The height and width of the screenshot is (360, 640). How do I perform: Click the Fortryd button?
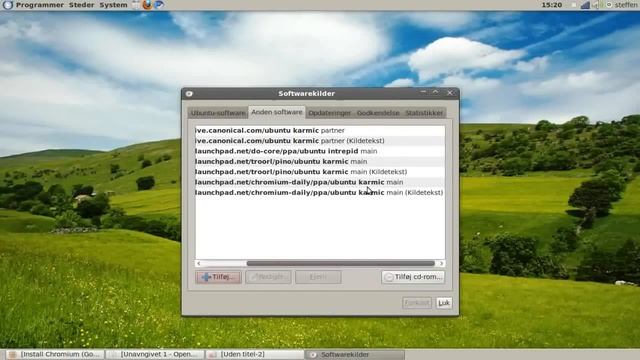point(417,303)
